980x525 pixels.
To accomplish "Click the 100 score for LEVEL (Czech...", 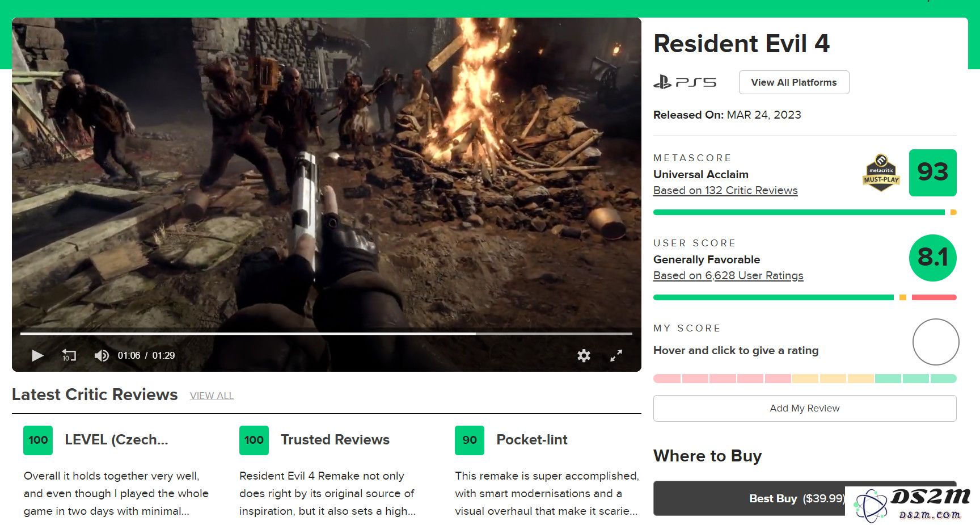I will [38, 440].
